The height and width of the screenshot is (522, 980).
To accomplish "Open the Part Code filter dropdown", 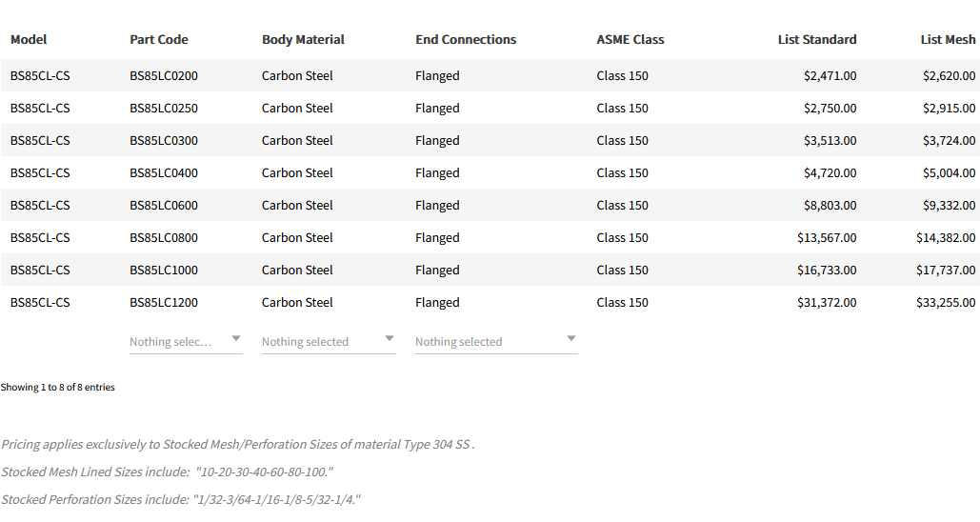I will click(x=186, y=341).
